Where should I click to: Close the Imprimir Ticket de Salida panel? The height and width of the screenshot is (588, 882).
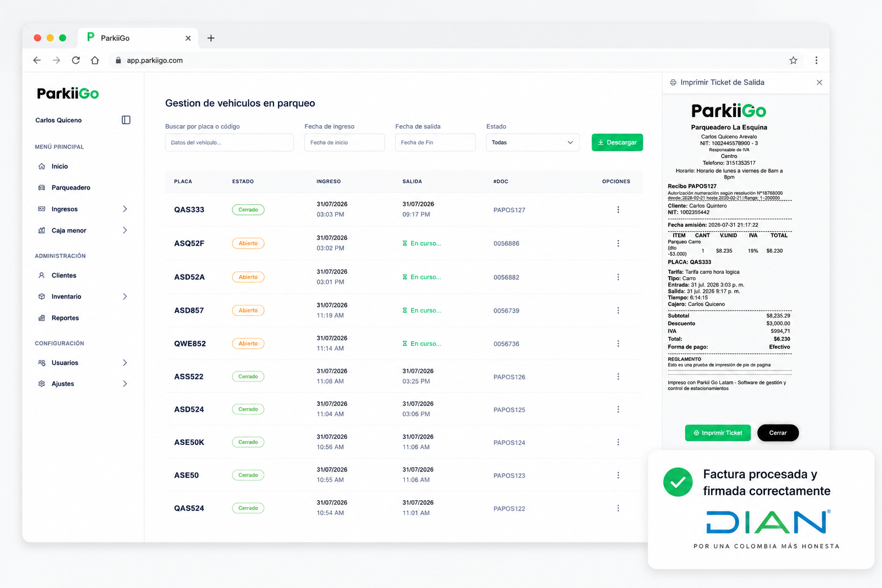tap(819, 83)
